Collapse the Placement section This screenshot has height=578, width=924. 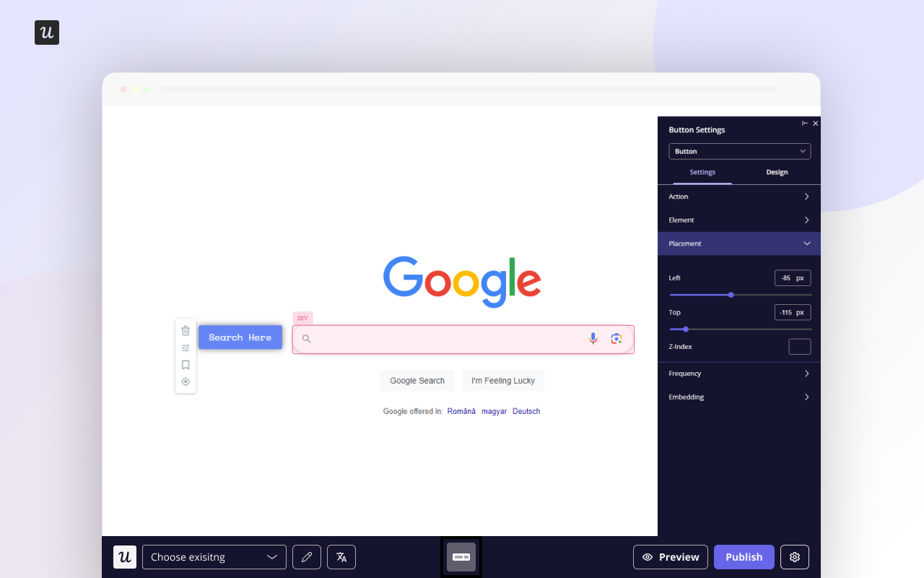(x=807, y=243)
